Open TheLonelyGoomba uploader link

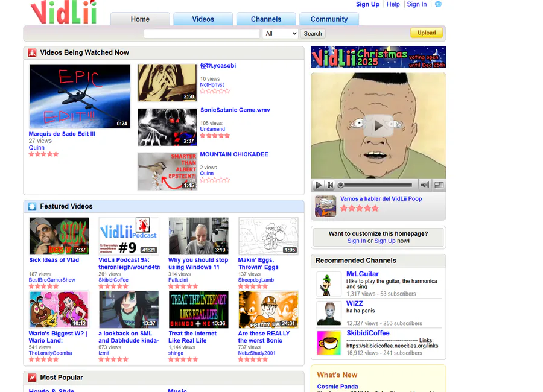50,353
